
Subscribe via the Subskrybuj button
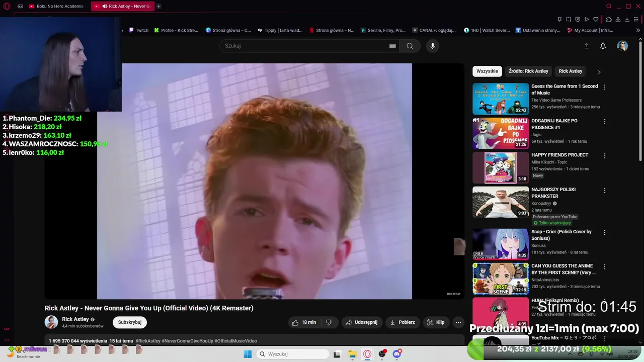pyautogui.click(x=130, y=322)
